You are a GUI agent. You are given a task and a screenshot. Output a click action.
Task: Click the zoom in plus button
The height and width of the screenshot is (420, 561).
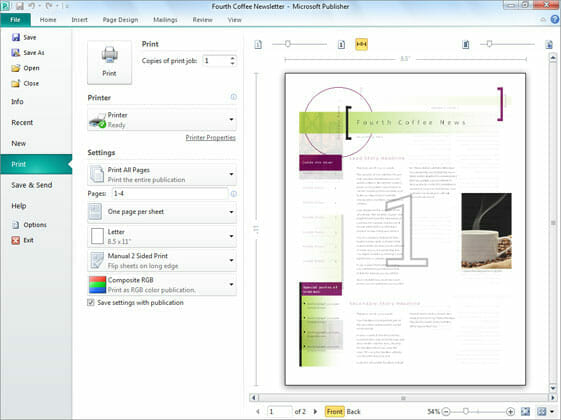pos(510,411)
